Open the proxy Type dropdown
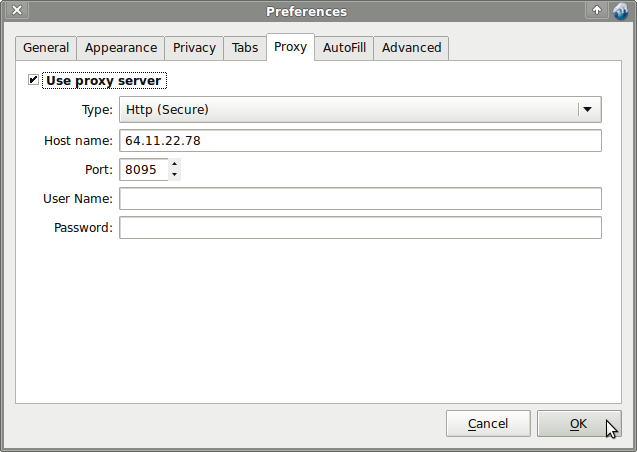 [360, 110]
